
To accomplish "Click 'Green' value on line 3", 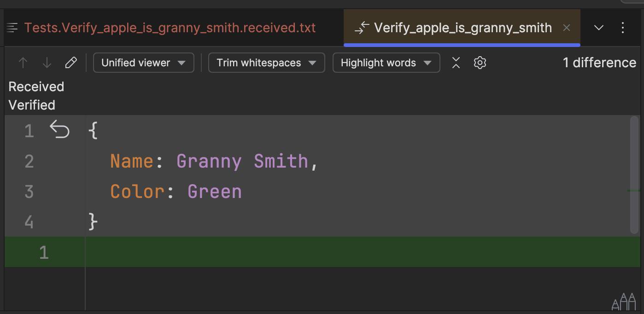I will pyautogui.click(x=215, y=192).
